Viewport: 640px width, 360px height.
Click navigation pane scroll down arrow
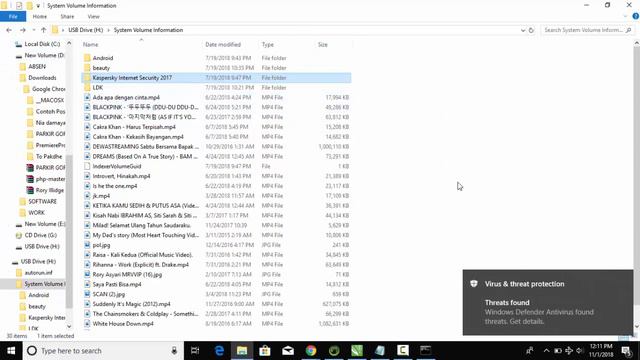pyautogui.click(x=69, y=326)
